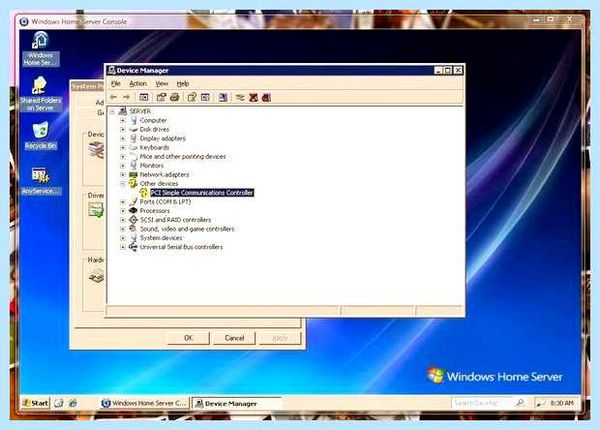Select the System devices tree item
600x430 pixels.
(x=161, y=238)
